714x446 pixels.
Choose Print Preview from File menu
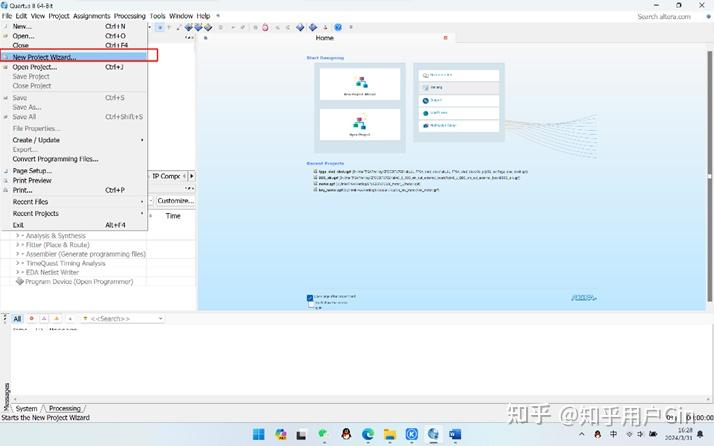click(x=74, y=180)
